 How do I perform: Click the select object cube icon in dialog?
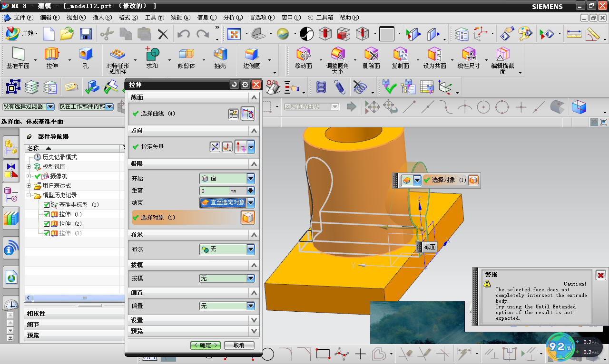(248, 218)
